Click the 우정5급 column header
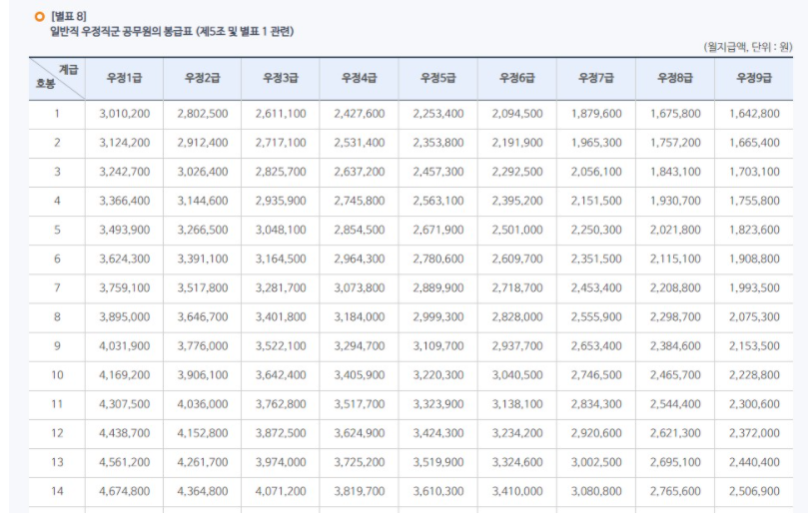Viewport: 812px width, 524px height. tap(438, 78)
